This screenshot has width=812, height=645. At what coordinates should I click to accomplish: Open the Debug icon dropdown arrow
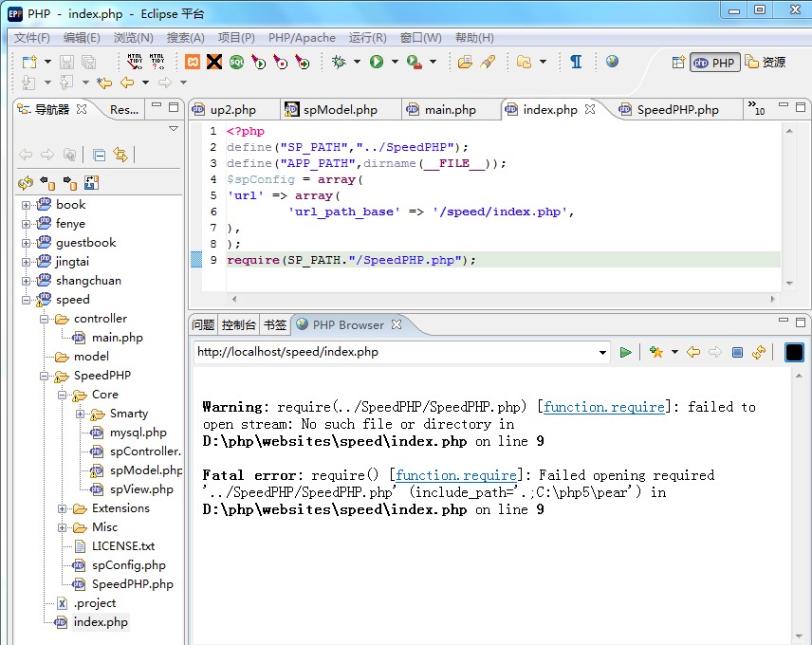[x=357, y=62]
